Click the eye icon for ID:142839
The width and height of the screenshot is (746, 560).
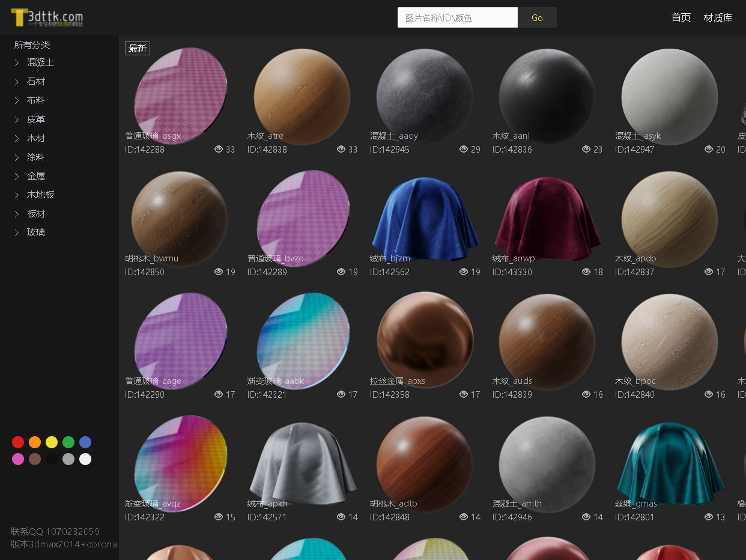pyautogui.click(x=586, y=394)
